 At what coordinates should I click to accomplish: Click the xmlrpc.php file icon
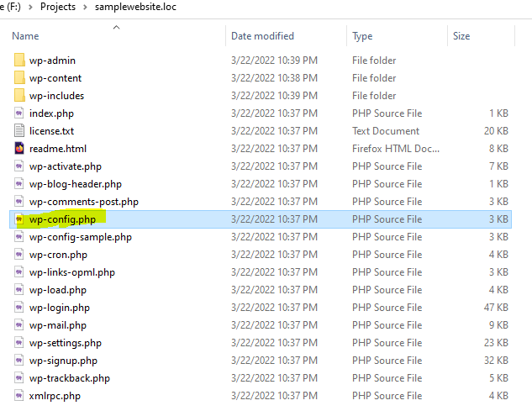click(x=19, y=395)
